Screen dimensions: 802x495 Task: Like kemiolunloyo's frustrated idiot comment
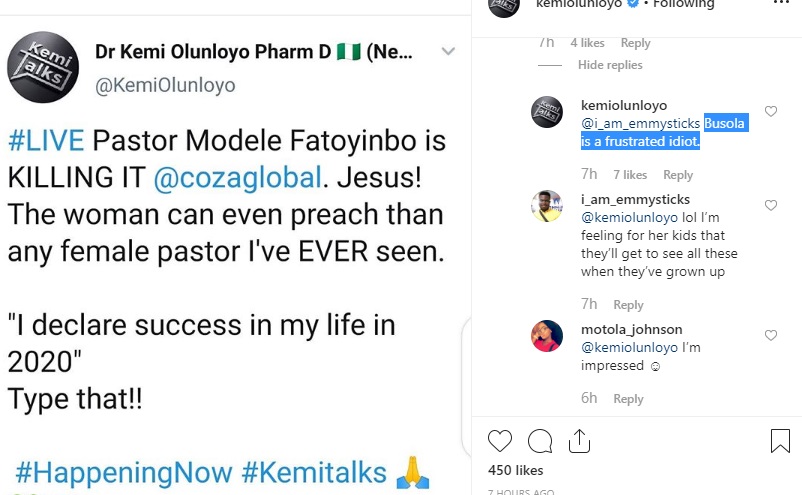(x=771, y=111)
